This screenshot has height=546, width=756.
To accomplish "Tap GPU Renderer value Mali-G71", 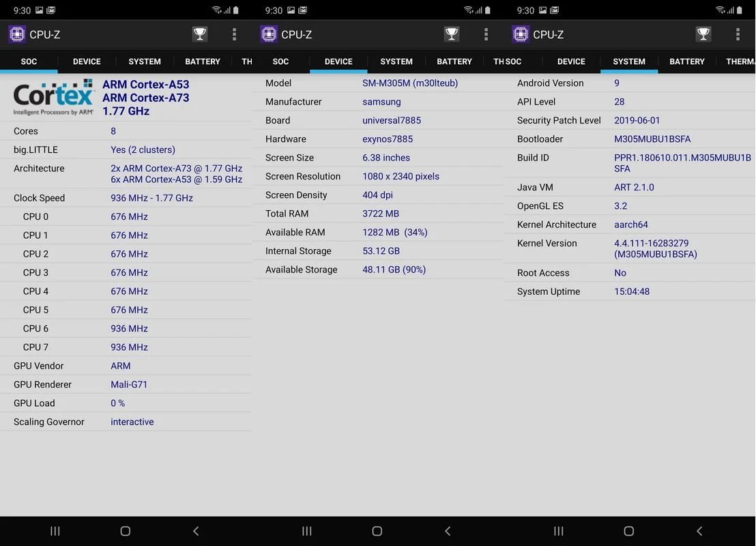I will click(x=129, y=384).
